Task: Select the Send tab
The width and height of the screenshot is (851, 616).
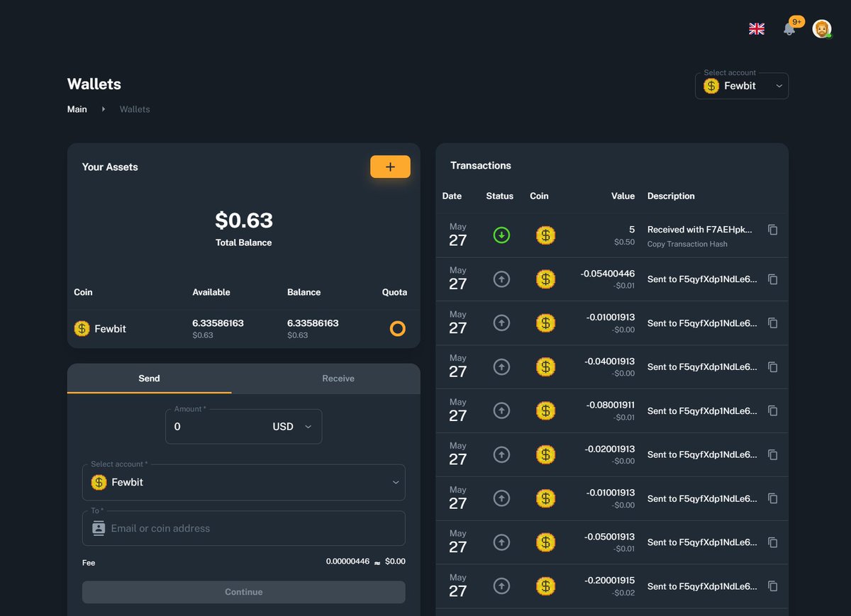Action: coord(149,378)
